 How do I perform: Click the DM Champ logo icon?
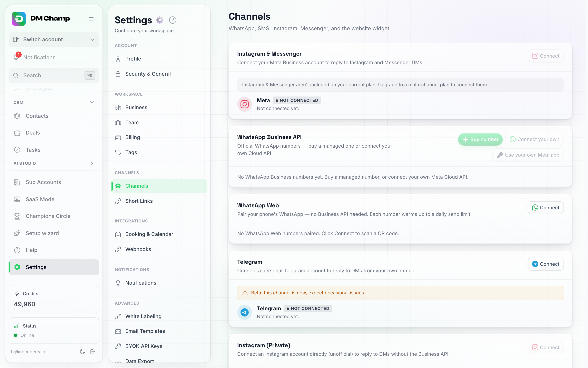coord(19,19)
